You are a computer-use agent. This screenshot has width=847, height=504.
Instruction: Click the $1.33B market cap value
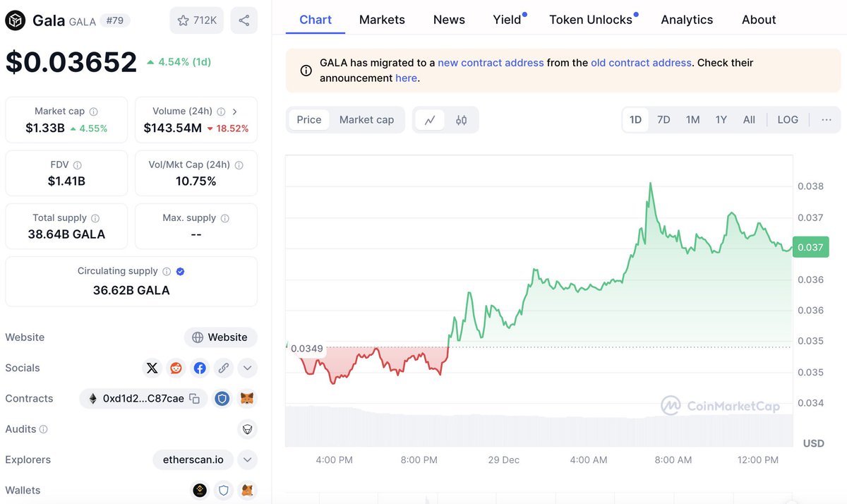coord(45,128)
